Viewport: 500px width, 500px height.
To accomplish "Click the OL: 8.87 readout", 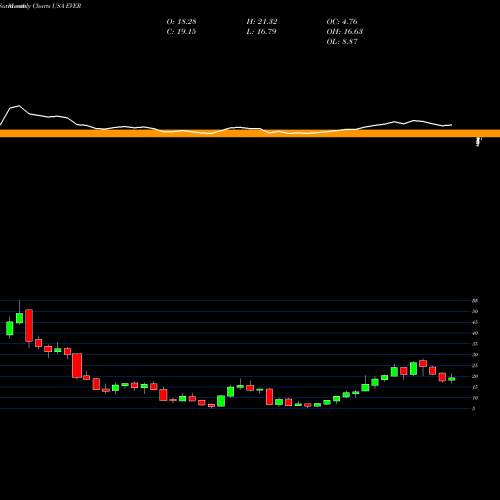I will [x=342, y=42].
